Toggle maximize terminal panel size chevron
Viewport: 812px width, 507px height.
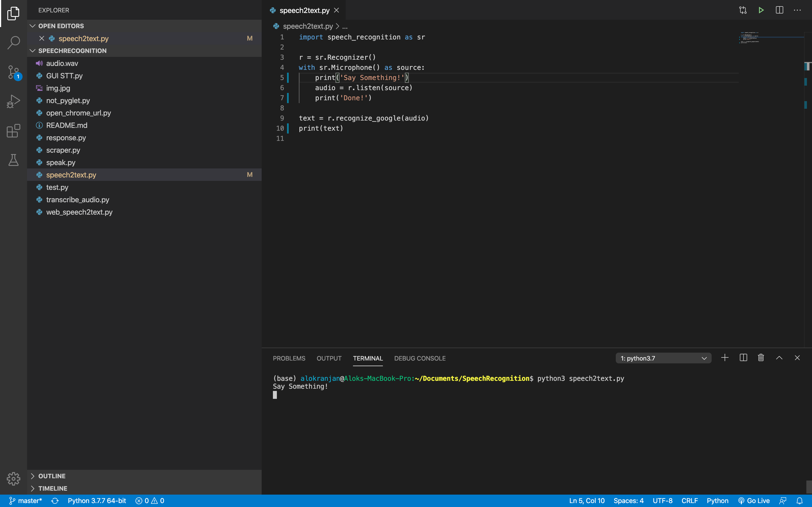[x=779, y=358]
